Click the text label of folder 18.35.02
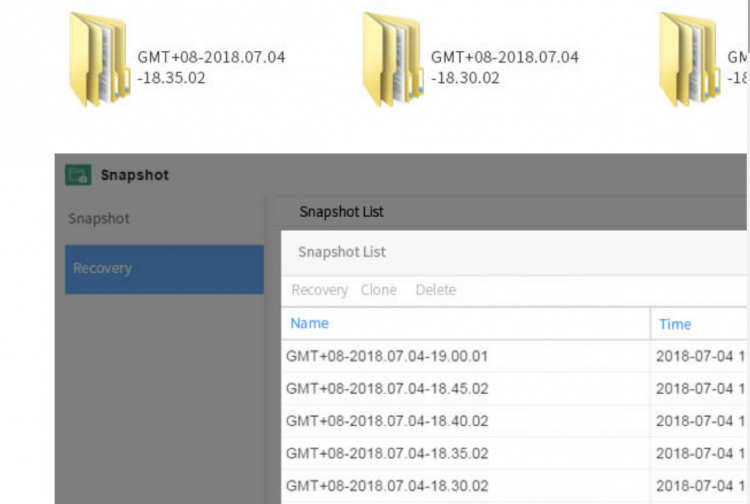 (211, 67)
